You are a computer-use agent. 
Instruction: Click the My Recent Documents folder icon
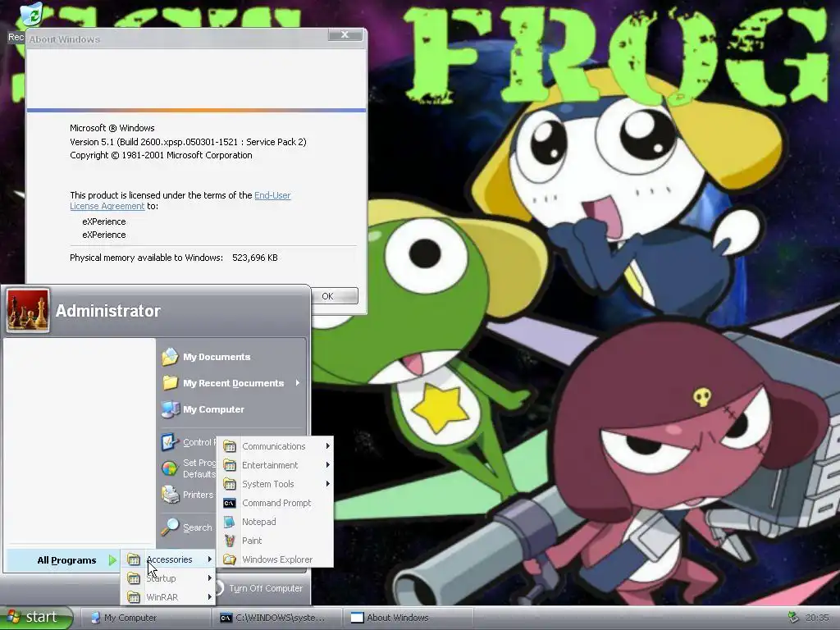170,383
